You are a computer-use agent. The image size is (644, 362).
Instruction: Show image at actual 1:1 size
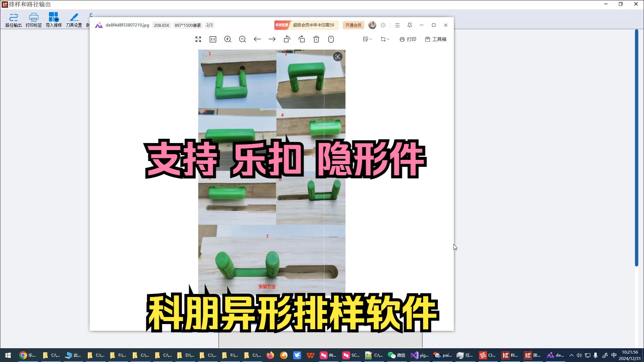213,39
